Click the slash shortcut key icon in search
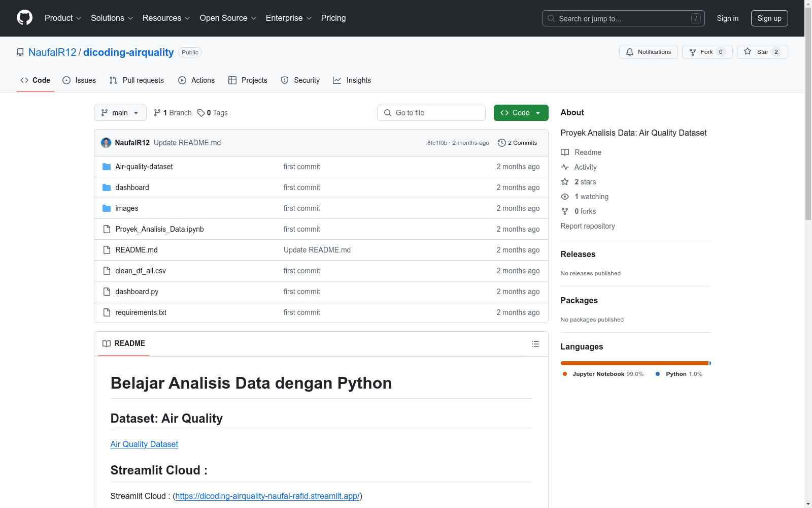Viewport: 812px width, 508px height. coord(696,18)
